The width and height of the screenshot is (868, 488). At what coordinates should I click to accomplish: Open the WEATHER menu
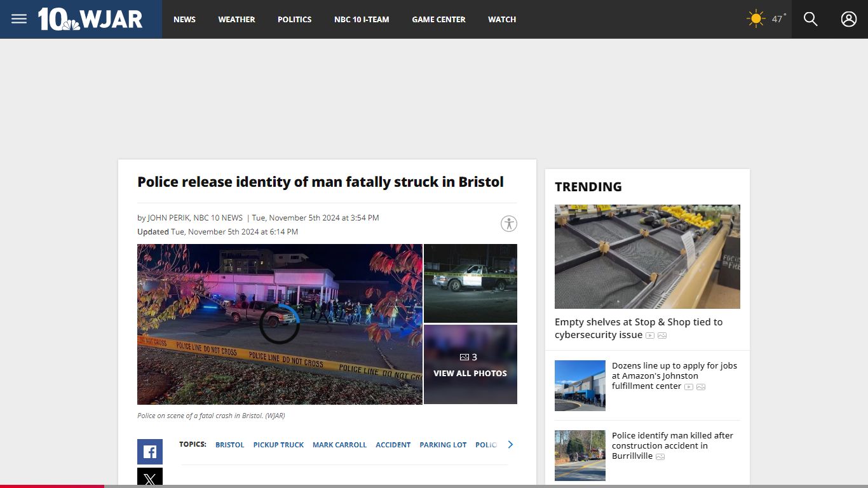tap(236, 20)
